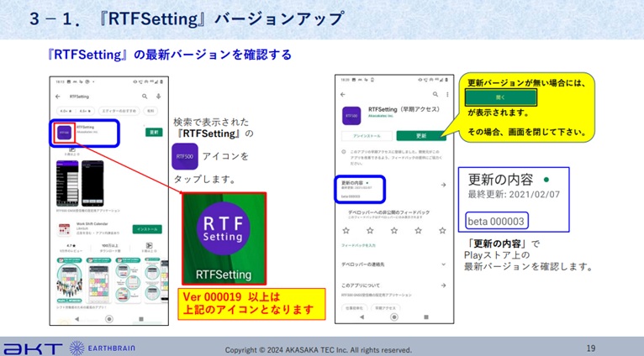Image resolution: width=644 pixels, height=356 pixels.
Task: Click slide page number 19
Action: (591, 348)
